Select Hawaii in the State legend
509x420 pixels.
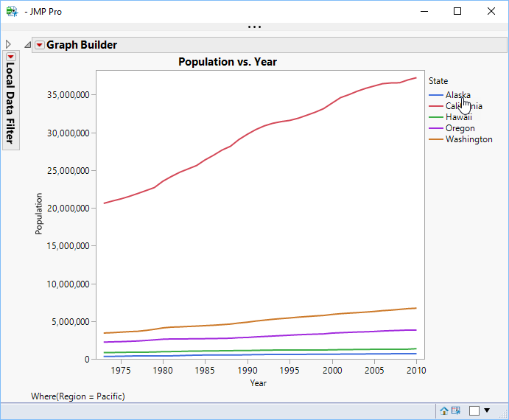click(458, 117)
